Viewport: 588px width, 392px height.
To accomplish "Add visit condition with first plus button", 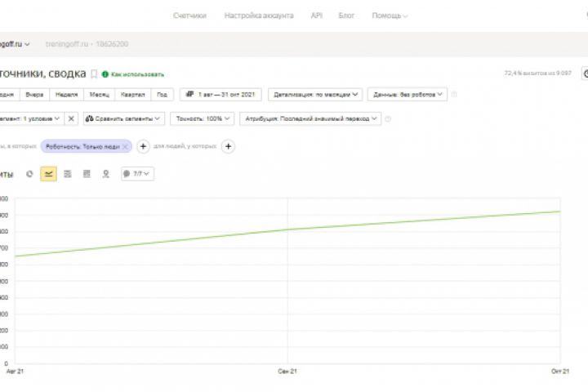I will point(143,146).
